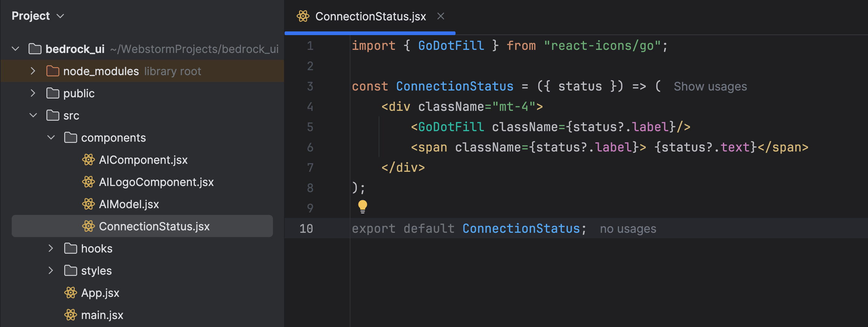This screenshot has height=327, width=868.
Task: Click the React icon beside App.jsx
Action: pos(70,293)
